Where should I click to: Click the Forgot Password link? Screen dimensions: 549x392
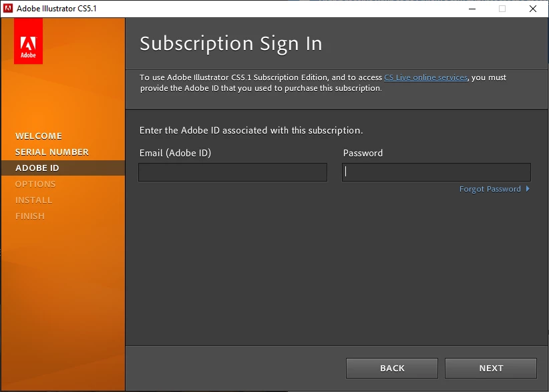tap(490, 189)
